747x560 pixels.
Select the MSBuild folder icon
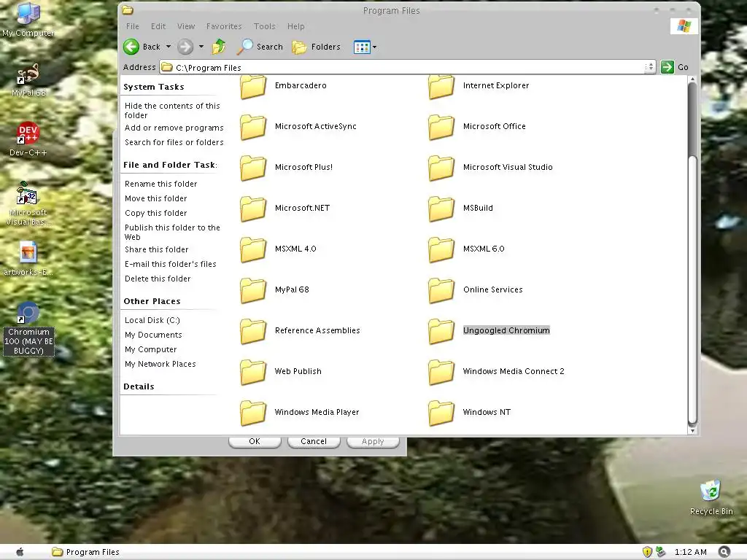441,209
